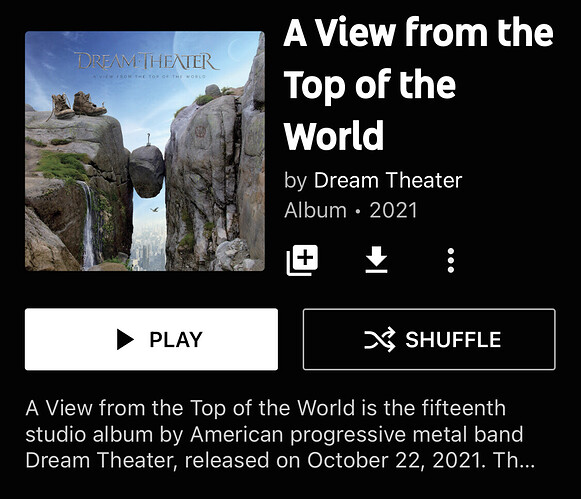Click the 'World' line of the album title
The width and height of the screenshot is (581, 499).
(x=334, y=136)
